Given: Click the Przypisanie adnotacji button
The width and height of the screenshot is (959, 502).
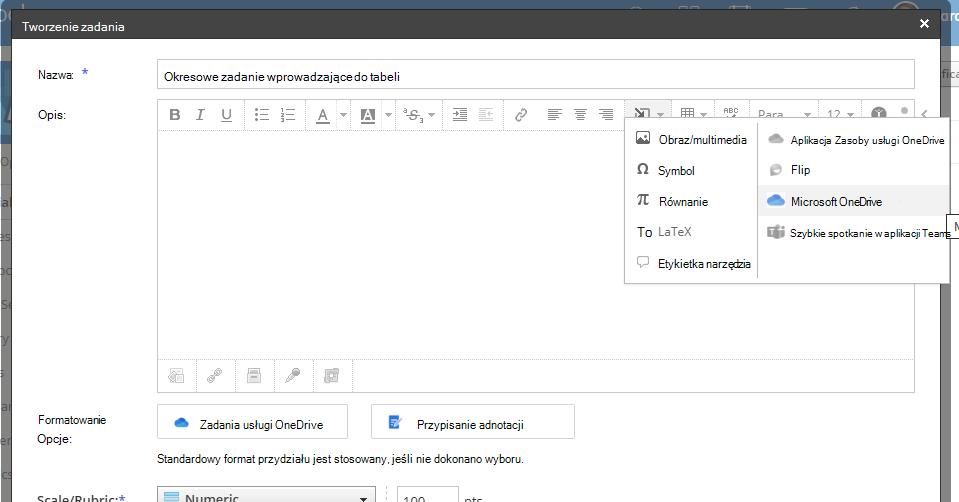Looking at the screenshot, I should pyautogui.click(x=473, y=422).
